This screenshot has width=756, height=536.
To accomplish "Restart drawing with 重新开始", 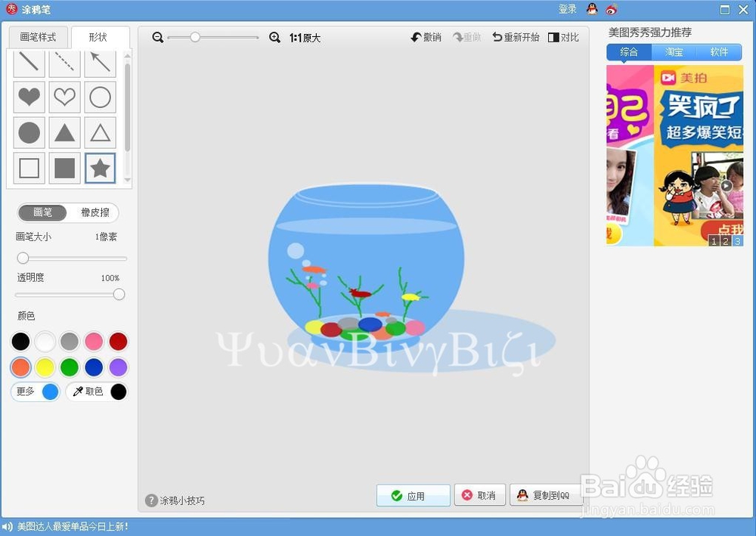I will [515, 36].
